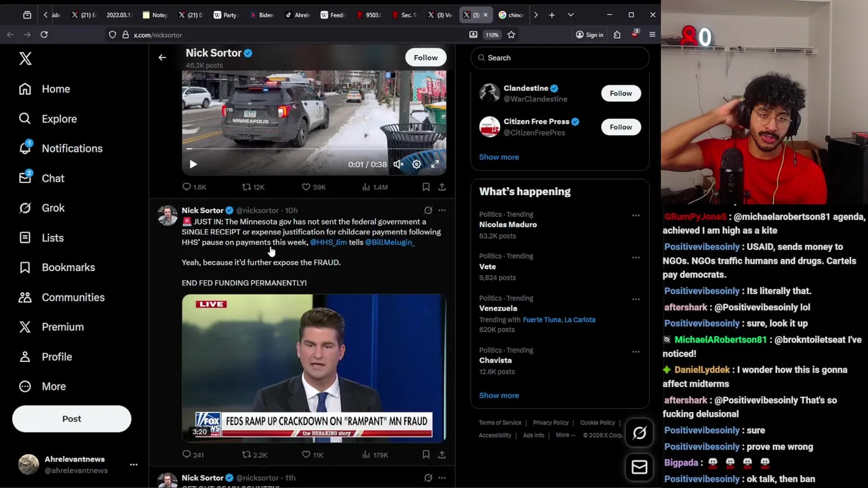Show more under What's happening
The image size is (868, 488).
point(499,396)
